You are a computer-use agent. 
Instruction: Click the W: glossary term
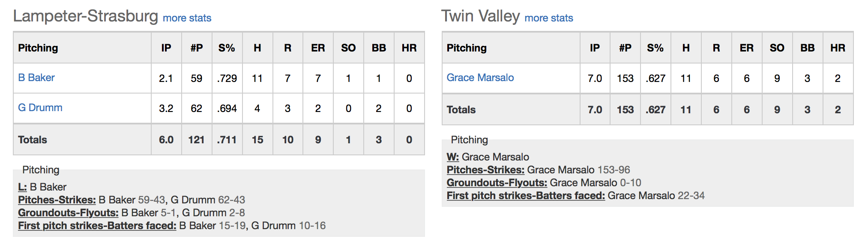click(453, 157)
